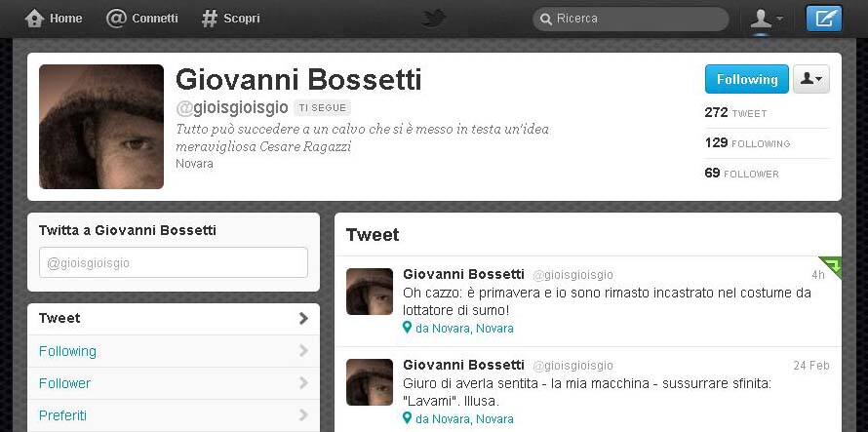Select the Following item in sidebar
Viewport: 868px width, 432px height.
point(174,351)
